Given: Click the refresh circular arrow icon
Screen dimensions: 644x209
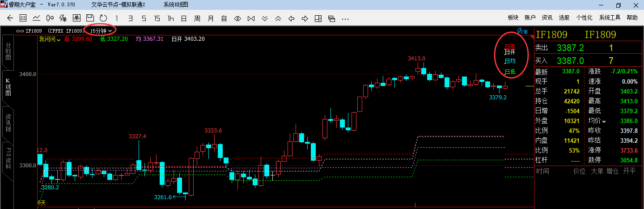Looking at the screenshot, I should (103, 18).
